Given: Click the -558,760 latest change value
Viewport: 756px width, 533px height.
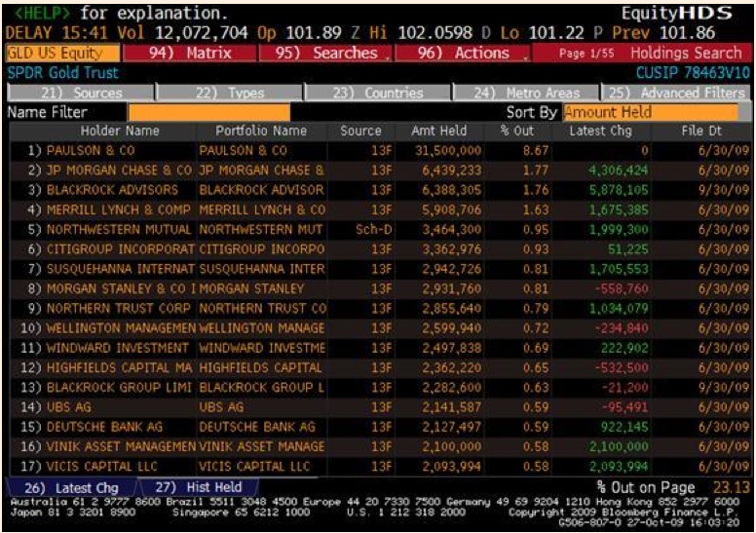Looking at the screenshot, I should 622,289.
